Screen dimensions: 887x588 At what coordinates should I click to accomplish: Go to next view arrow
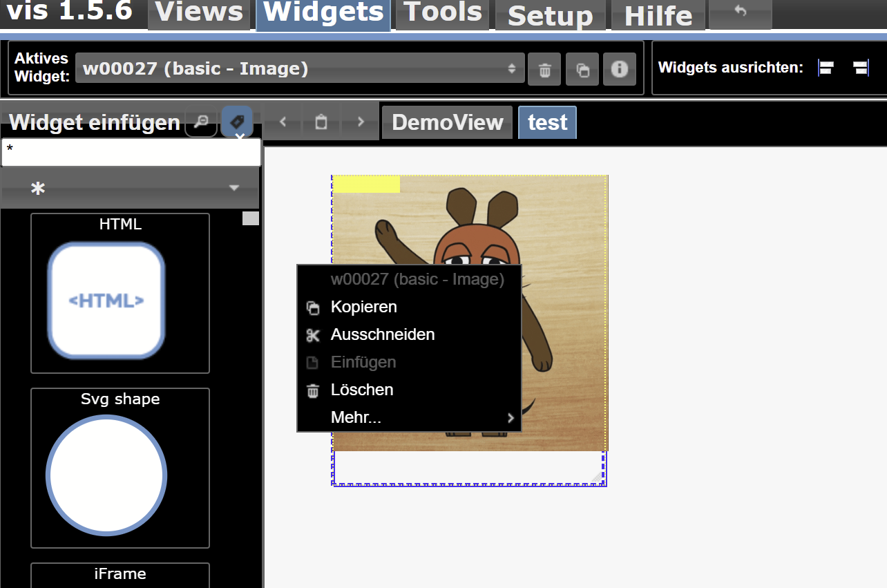click(361, 122)
